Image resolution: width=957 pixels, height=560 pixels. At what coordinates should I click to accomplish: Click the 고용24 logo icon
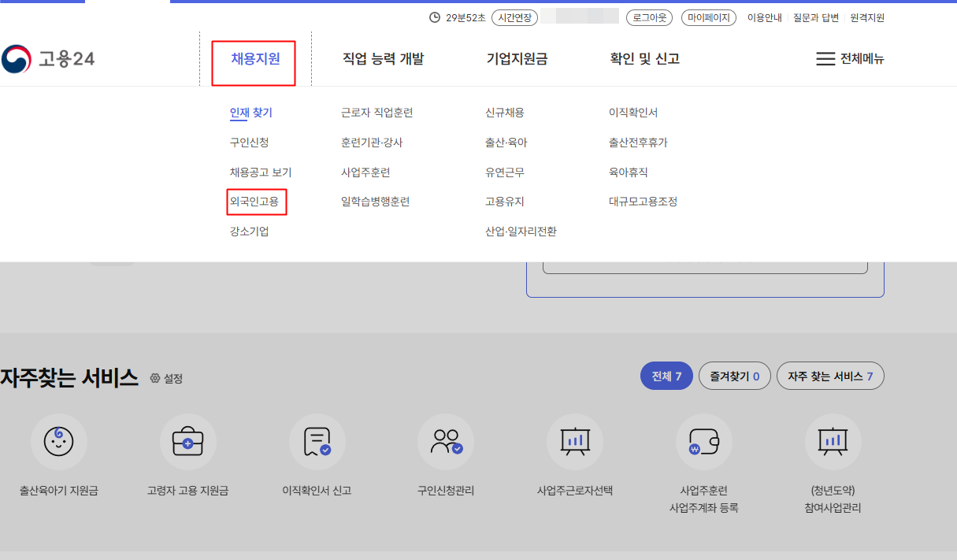click(x=17, y=59)
